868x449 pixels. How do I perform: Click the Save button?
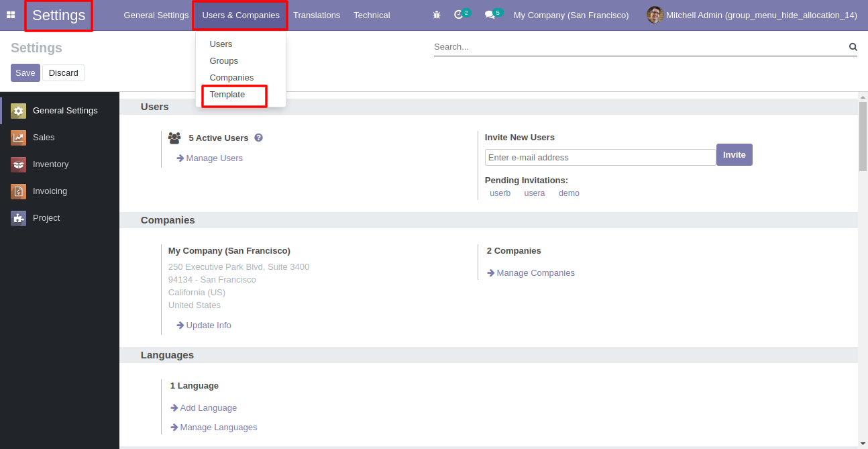point(25,72)
